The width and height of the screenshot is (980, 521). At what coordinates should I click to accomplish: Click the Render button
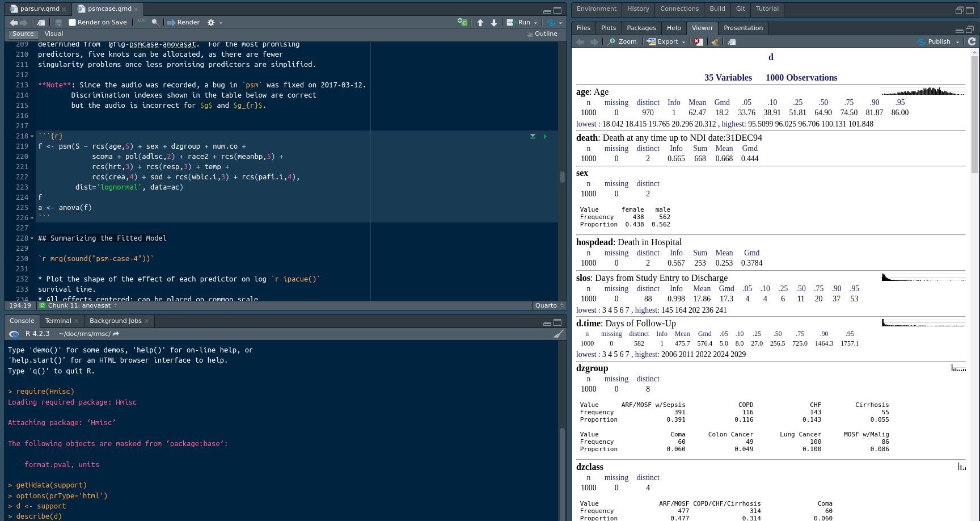click(x=183, y=23)
